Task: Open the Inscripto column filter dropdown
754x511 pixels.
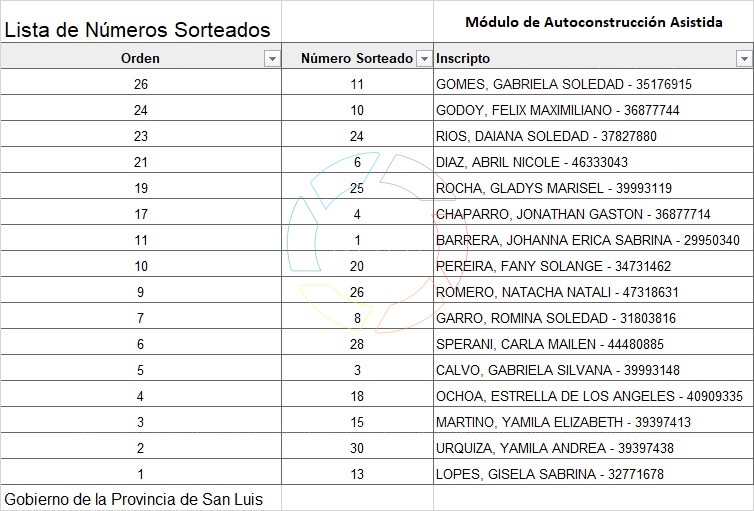Action: pos(745,59)
